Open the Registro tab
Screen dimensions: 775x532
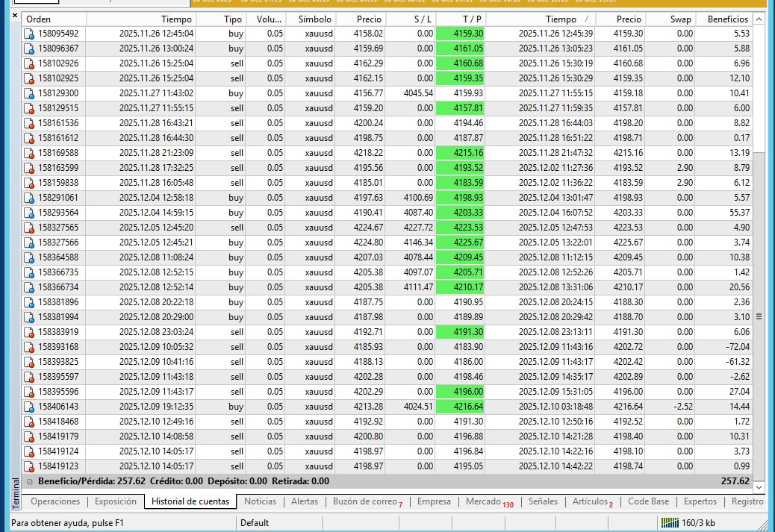[747, 502]
